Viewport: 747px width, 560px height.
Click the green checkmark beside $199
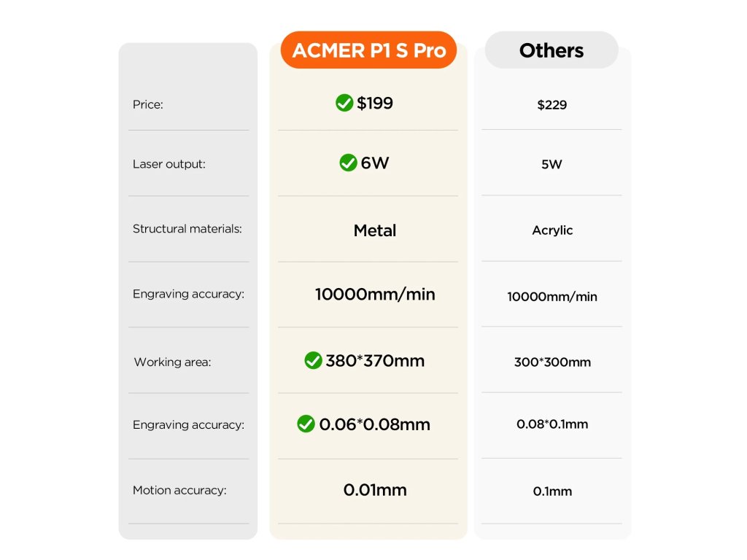pyautogui.click(x=344, y=103)
